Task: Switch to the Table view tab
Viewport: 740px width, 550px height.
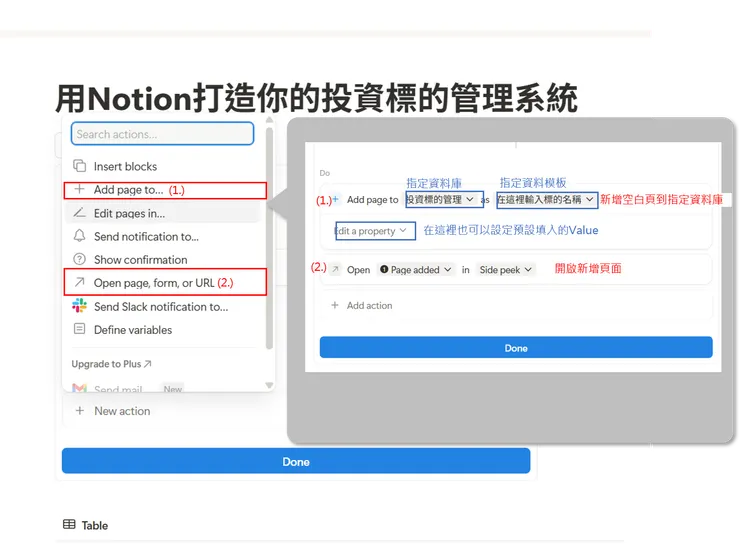Action: tap(85, 525)
